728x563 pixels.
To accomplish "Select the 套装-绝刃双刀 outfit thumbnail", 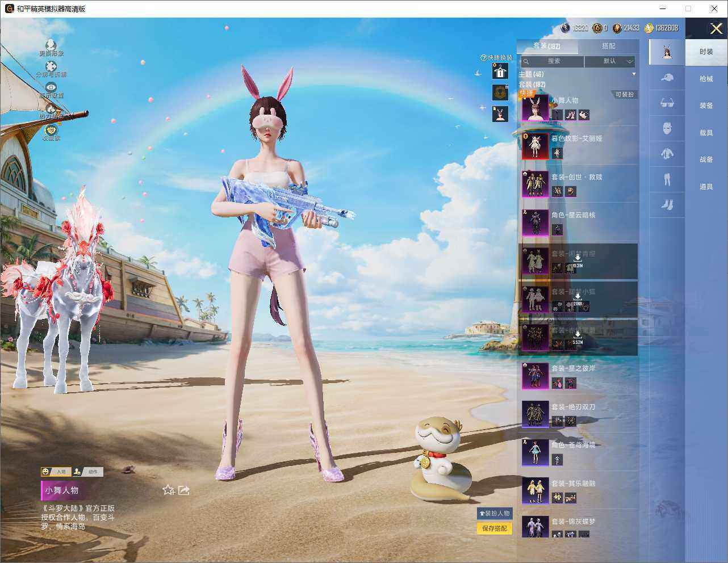I will pyautogui.click(x=535, y=414).
